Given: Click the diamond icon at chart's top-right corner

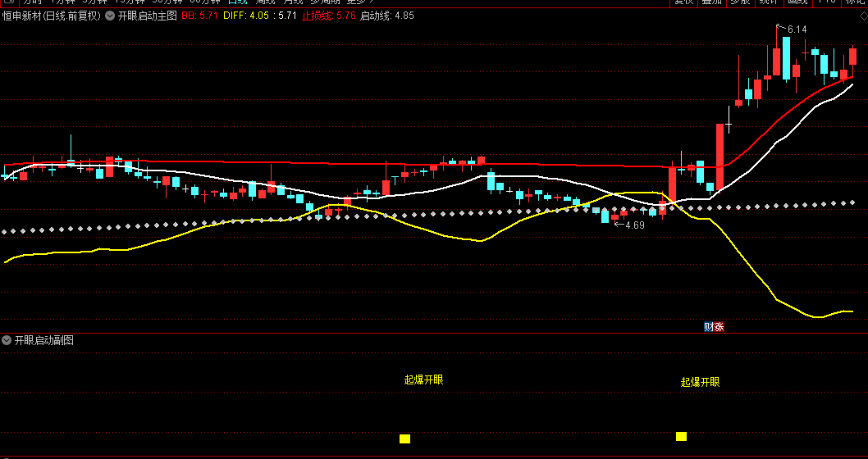Looking at the screenshot, I should [x=862, y=16].
